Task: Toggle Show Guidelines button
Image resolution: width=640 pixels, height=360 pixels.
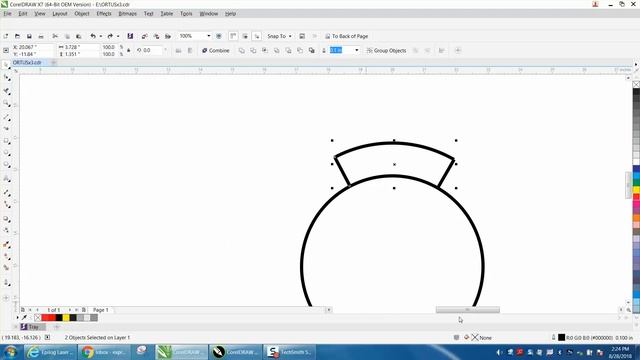Action: [x=257, y=36]
